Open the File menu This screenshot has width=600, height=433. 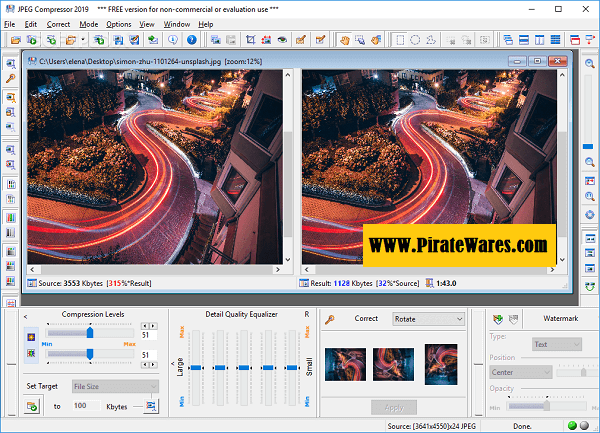[x=10, y=24]
